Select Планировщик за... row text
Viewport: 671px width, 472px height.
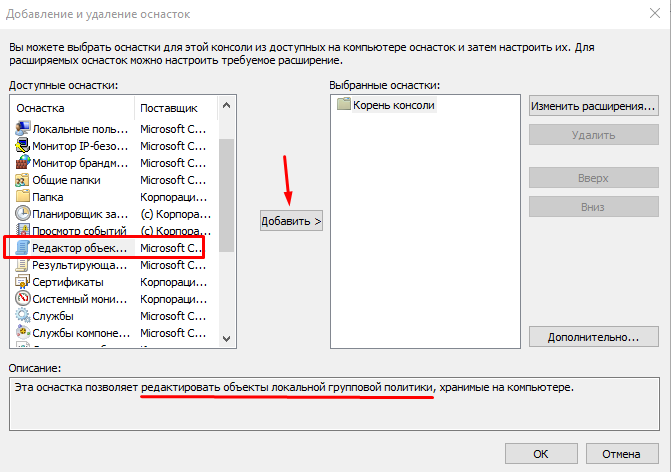tap(80, 214)
